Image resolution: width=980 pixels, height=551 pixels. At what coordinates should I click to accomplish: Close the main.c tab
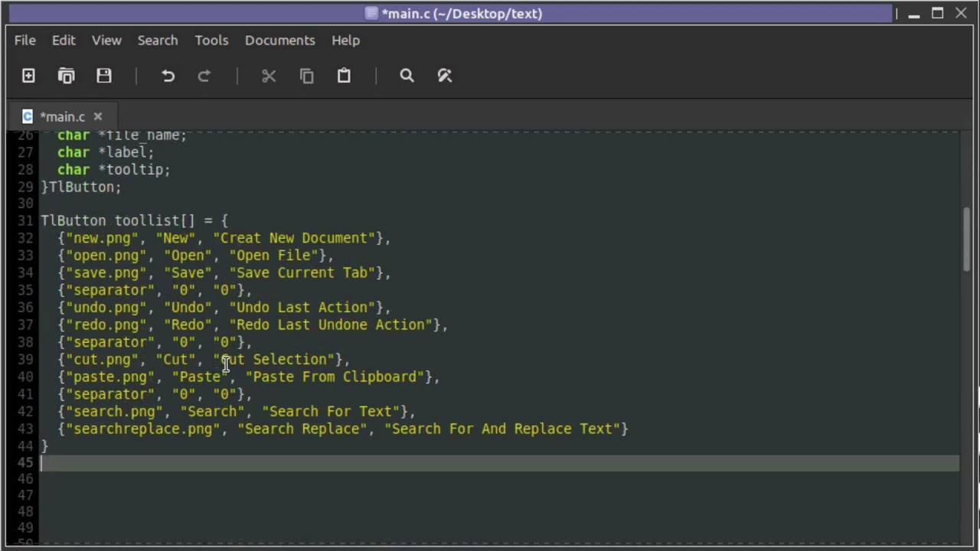click(x=98, y=116)
